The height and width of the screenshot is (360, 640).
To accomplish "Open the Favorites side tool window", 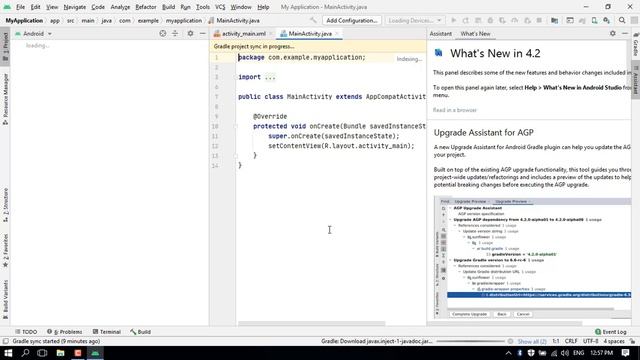I will tap(5, 250).
